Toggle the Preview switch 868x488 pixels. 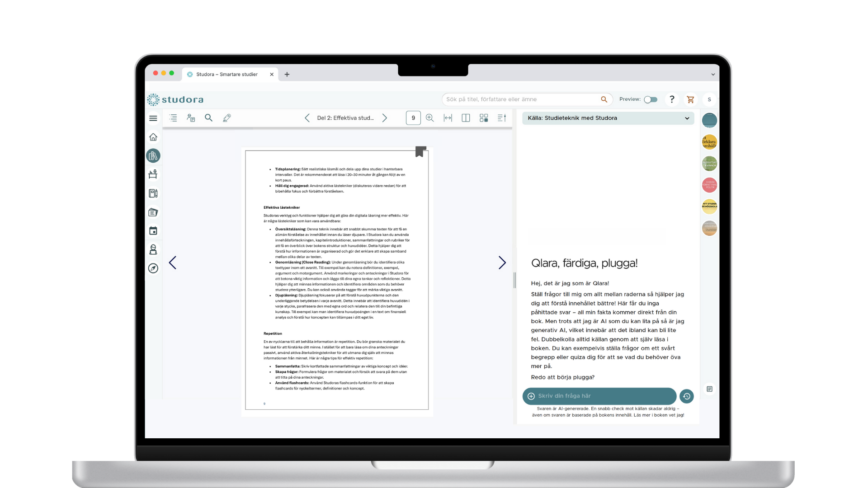pos(651,99)
